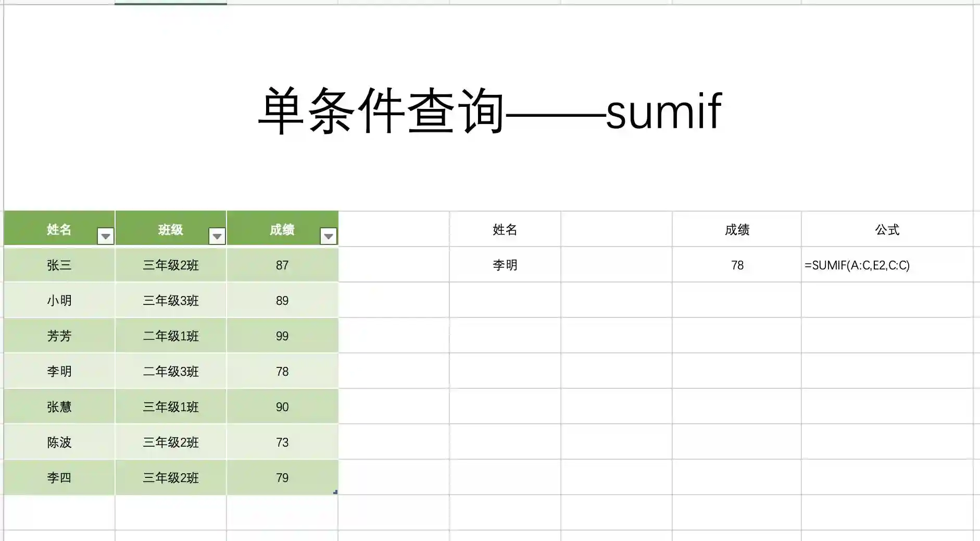Click the score cell showing 73
Image resolution: width=980 pixels, height=541 pixels.
[x=282, y=442]
